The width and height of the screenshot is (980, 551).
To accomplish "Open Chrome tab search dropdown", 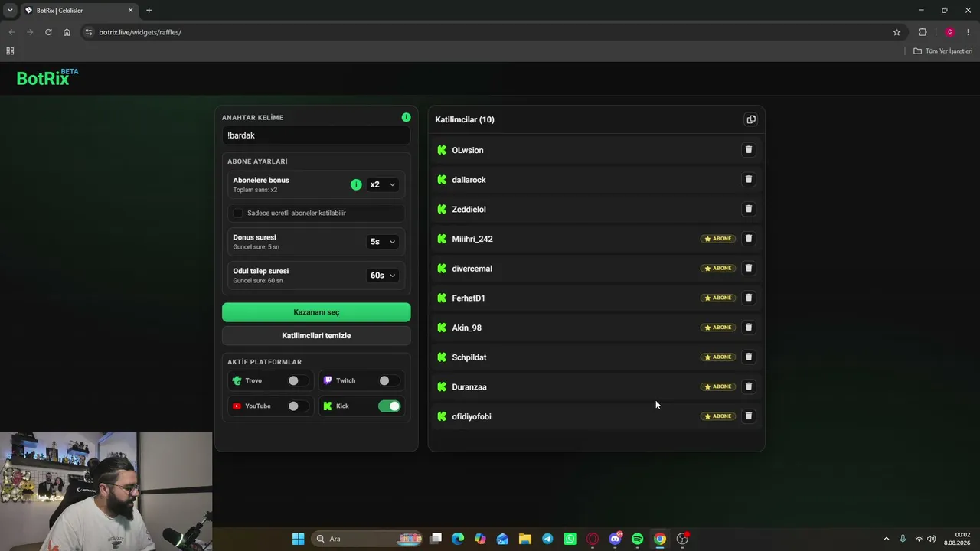I will tap(10, 10).
